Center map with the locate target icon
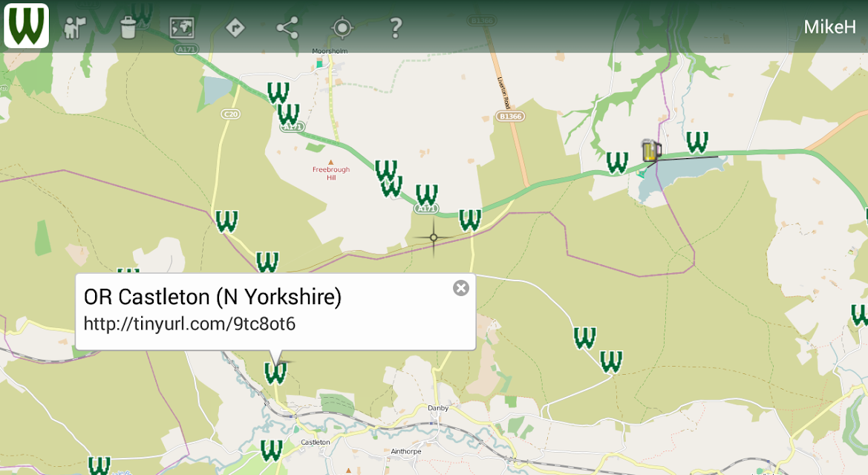Image resolution: width=868 pixels, height=475 pixels. point(342,27)
